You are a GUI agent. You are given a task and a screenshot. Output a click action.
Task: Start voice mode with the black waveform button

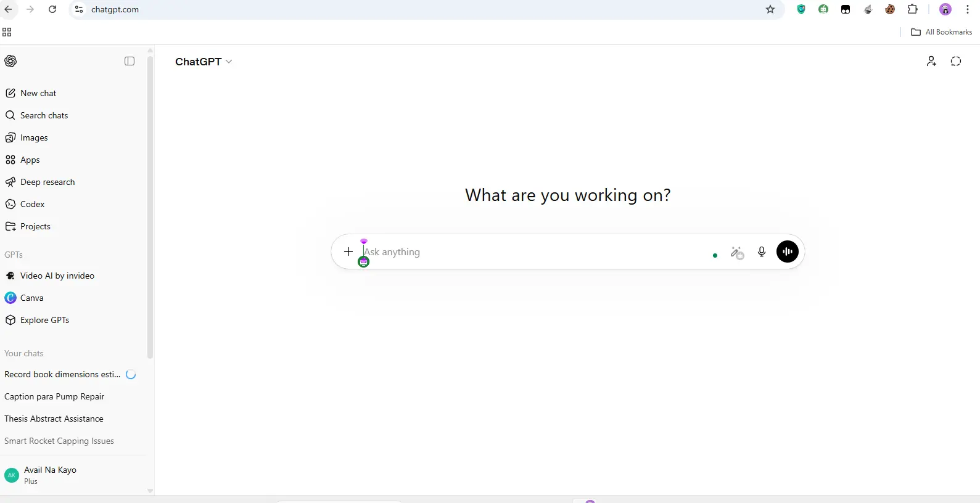coord(788,251)
